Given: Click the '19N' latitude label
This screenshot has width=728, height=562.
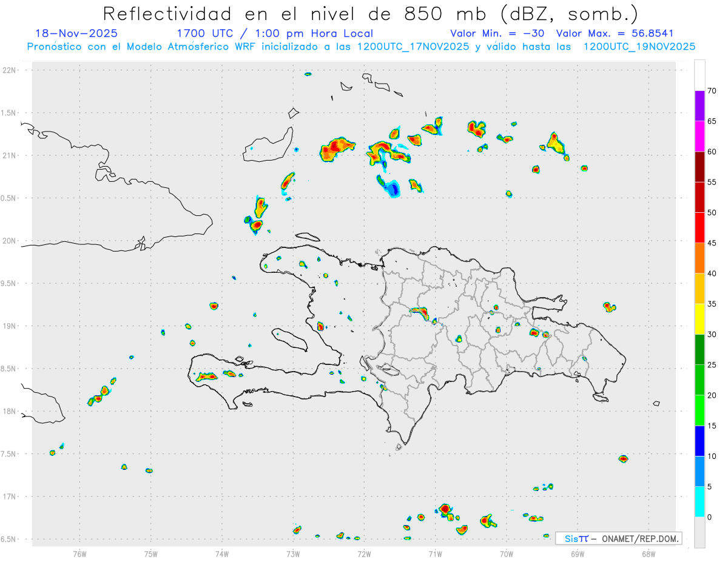Looking at the screenshot, I should coord(9,326).
